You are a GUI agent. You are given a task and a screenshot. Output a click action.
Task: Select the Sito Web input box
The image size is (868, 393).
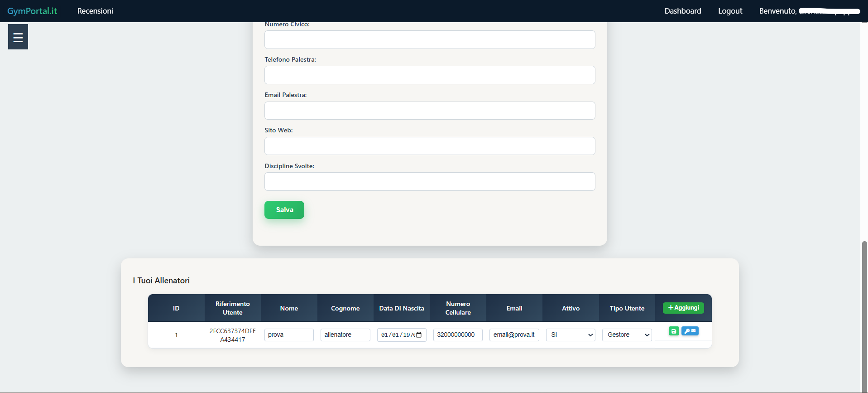(x=430, y=146)
